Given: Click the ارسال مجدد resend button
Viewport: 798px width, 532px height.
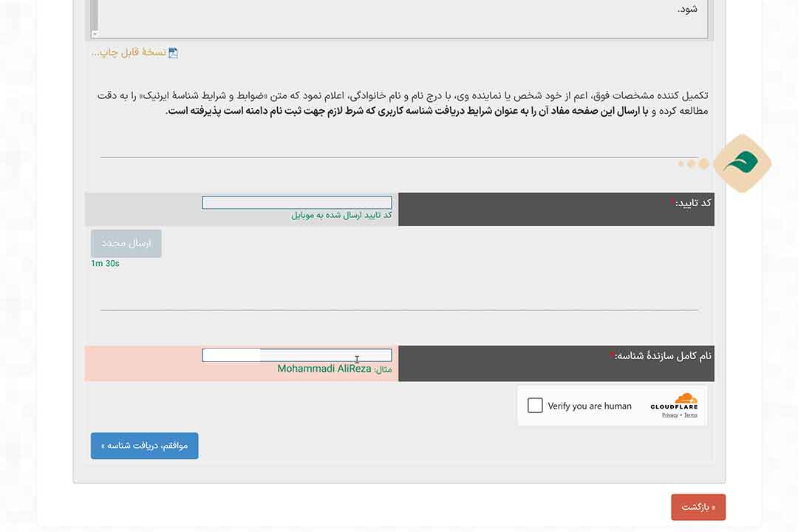Looking at the screenshot, I should click(x=126, y=243).
